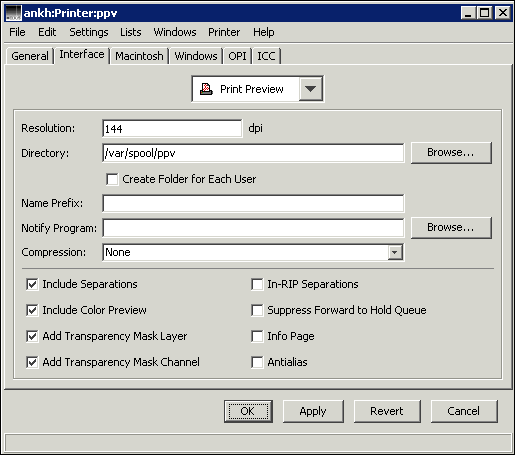Check Create Folder for Each User
Screen dimensions: 515x455
tap(112, 179)
